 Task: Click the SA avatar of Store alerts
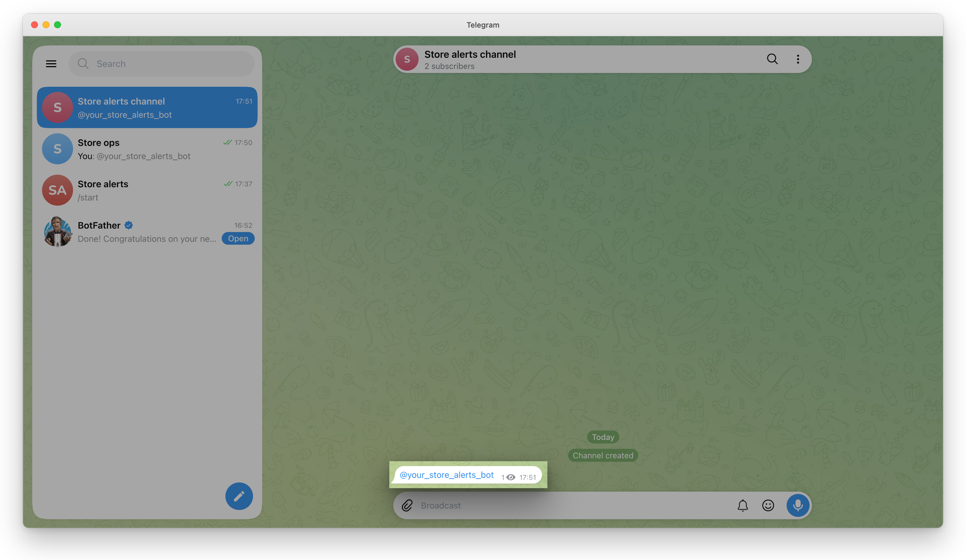pos(58,190)
